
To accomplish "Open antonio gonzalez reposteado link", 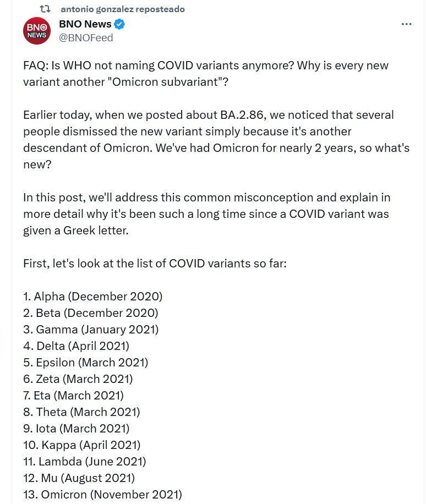I will (x=122, y=9).
